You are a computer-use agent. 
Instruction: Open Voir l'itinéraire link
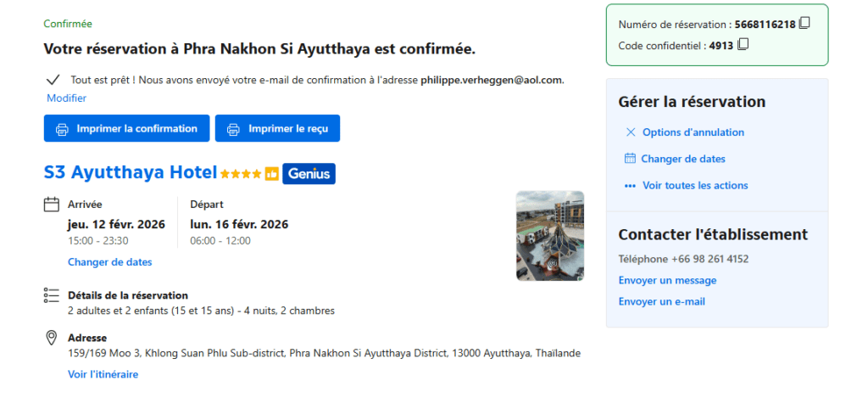click(103, 374)
